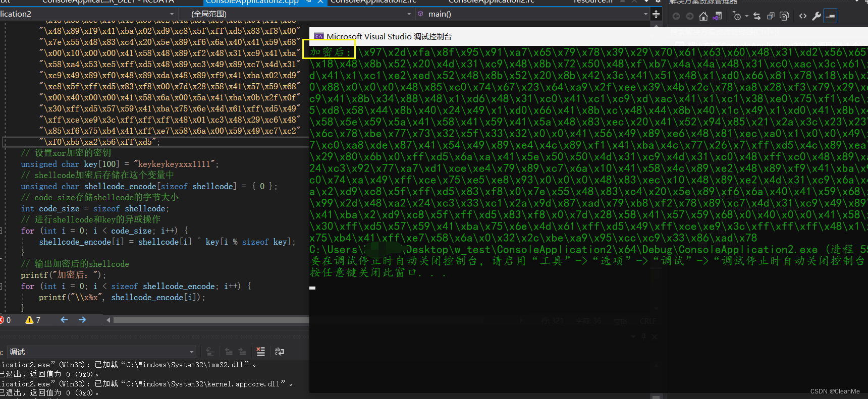The image size is (868, 399).
Task: Click the "设置xor加密的密钥" comment line
Action: tap(66, 153)
